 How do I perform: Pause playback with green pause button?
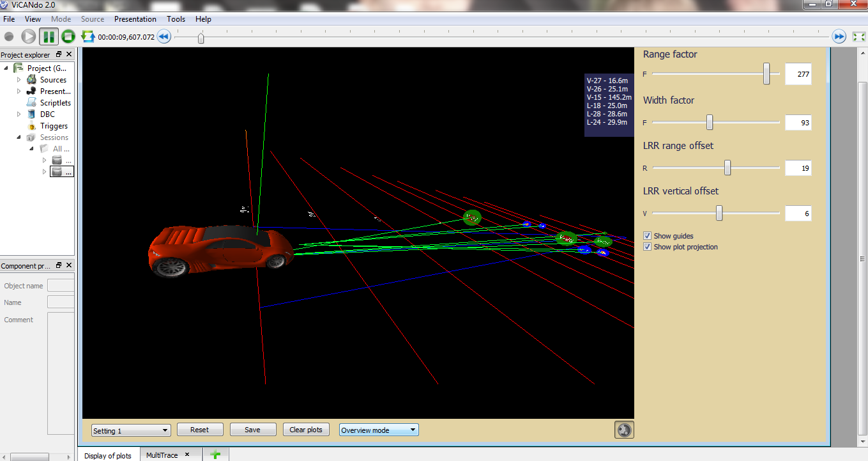click(49, 37)
